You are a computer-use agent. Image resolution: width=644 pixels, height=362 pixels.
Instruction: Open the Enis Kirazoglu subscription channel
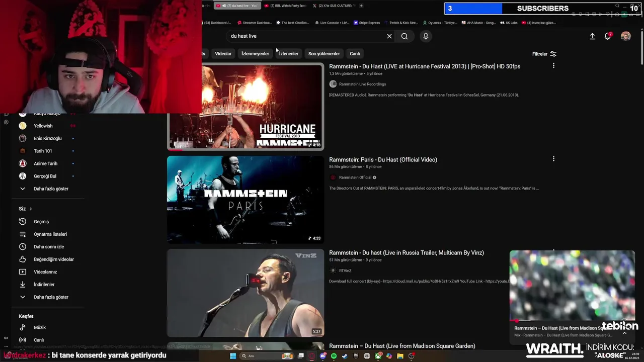[48, 139]
